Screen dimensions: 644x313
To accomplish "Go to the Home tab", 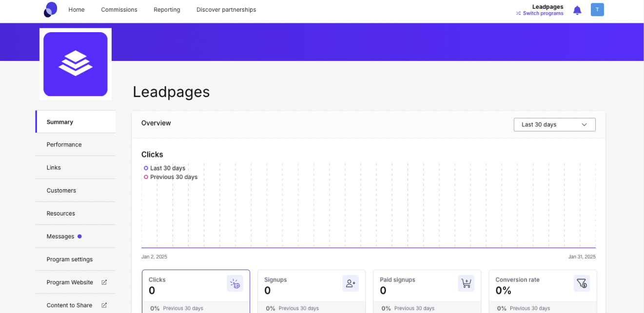I will [x=77, y=9].
